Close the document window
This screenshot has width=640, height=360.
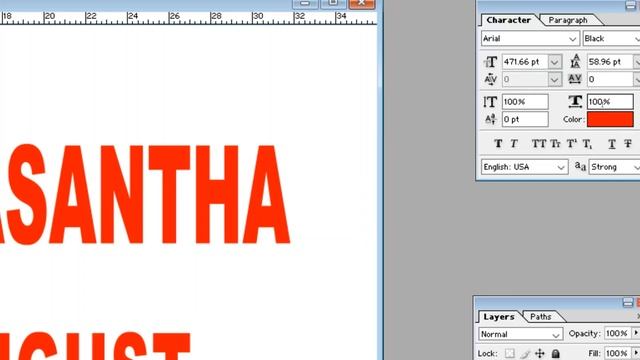click(362, 4)
